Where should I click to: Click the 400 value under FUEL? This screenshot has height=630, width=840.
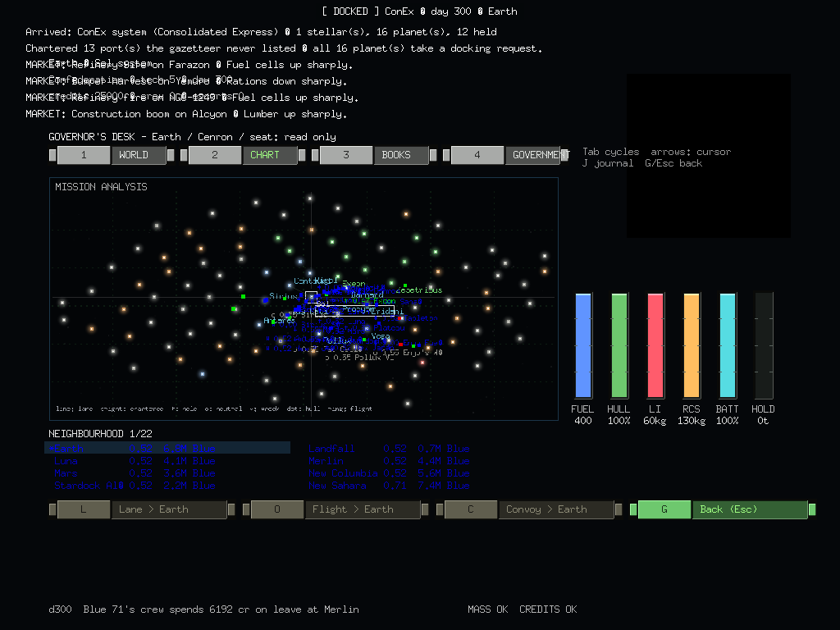(583, 421)
